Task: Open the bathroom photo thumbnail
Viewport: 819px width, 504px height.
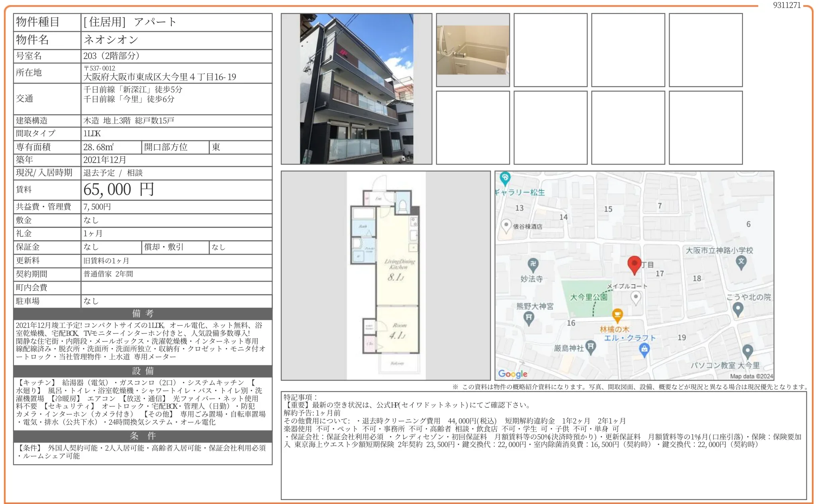Action: click(473, 50)
